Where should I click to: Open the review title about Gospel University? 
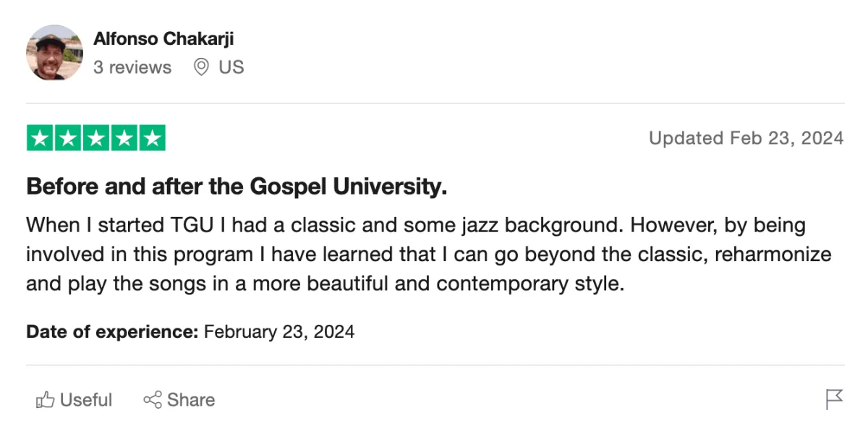click(x=237, y=187)
